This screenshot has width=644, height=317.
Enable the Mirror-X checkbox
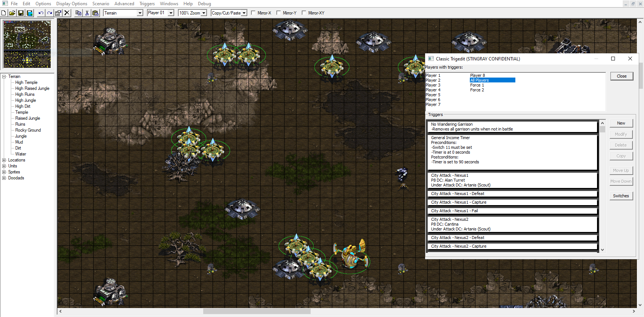click(253, 13)
